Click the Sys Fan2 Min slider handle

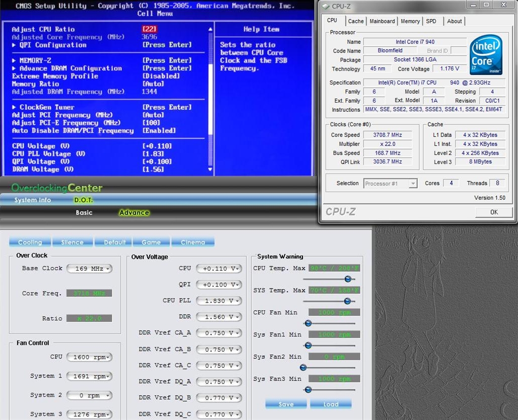(303, 367)
